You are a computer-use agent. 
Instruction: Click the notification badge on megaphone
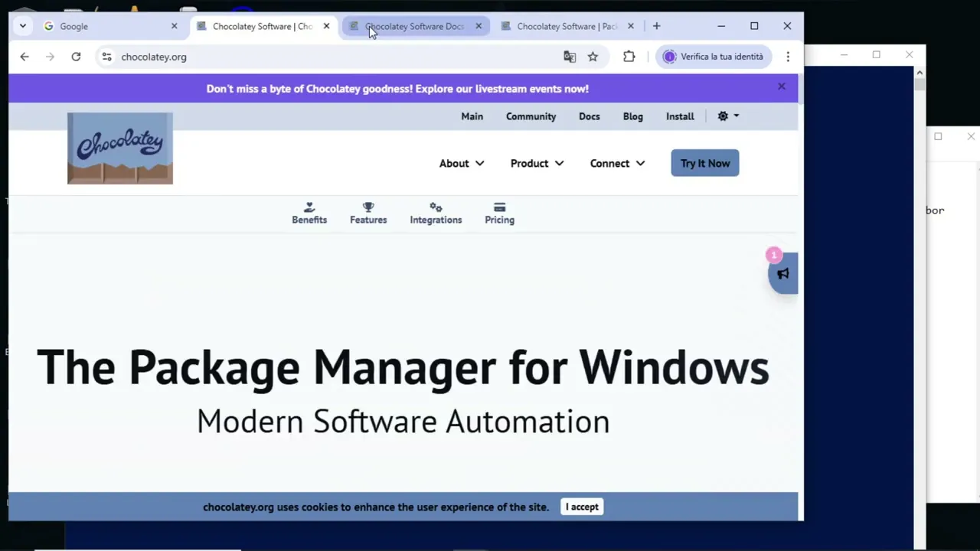click(x=774, y=255)
